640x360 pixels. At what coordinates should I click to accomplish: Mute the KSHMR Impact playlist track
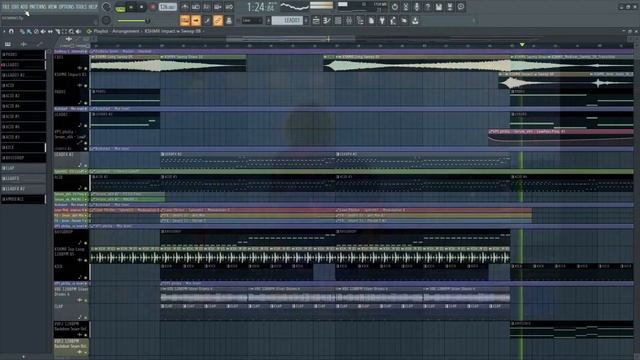click(85, 85)
